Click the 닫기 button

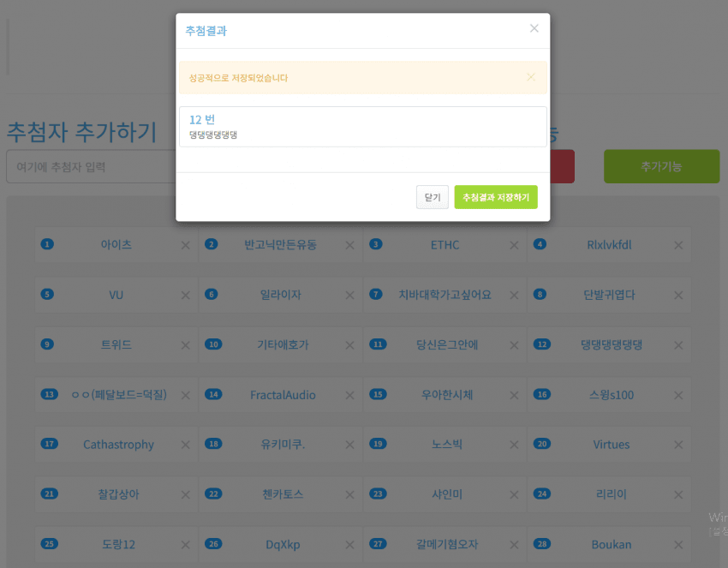(432, 197)
